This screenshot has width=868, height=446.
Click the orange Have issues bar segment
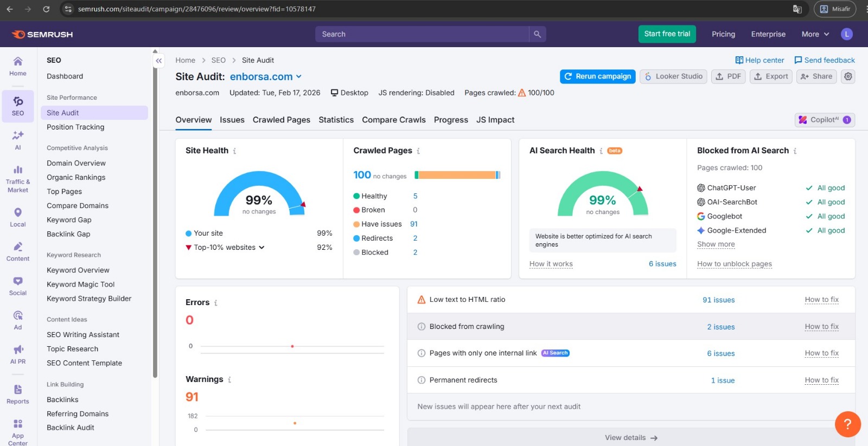[457, 175]
